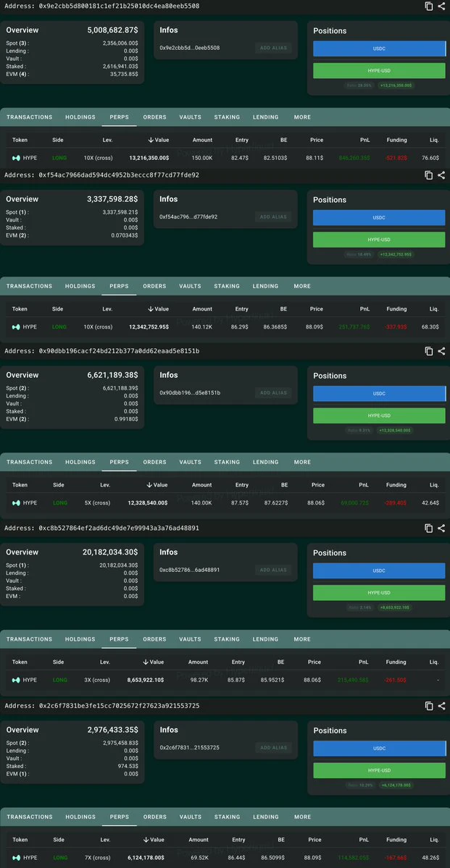Click USDC position bar for wallet 0x90dbb196
The image size is (450, 868).
click(379, 394)
